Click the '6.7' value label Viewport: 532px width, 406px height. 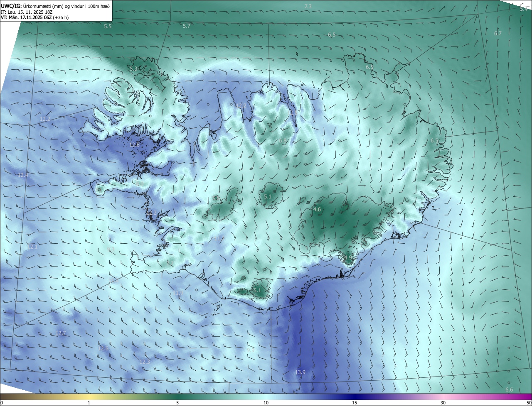pos(498,33)
